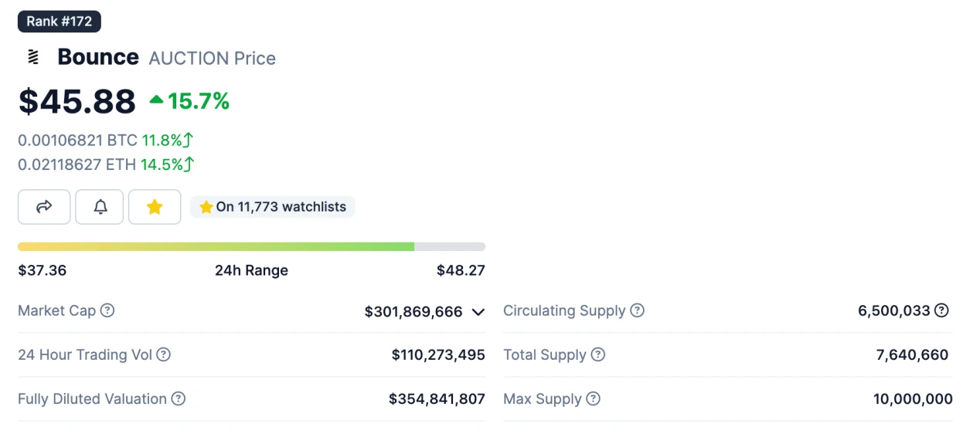This screenshot has width=980, height=437.
Task: Open Total Supply info question icon
Action: point(597,354)
